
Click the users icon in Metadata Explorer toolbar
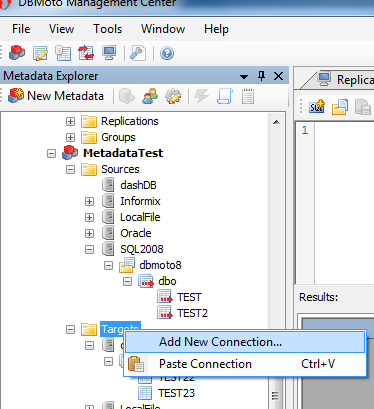150,96
